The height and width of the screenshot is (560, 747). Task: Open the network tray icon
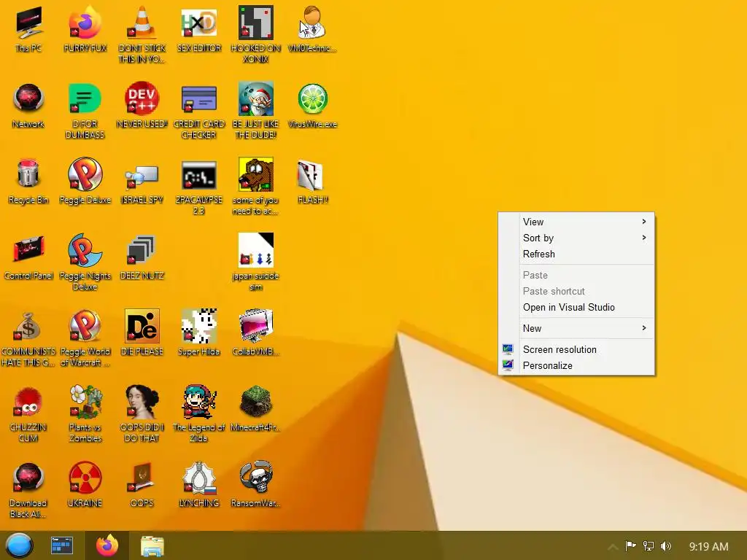[648, 545]
